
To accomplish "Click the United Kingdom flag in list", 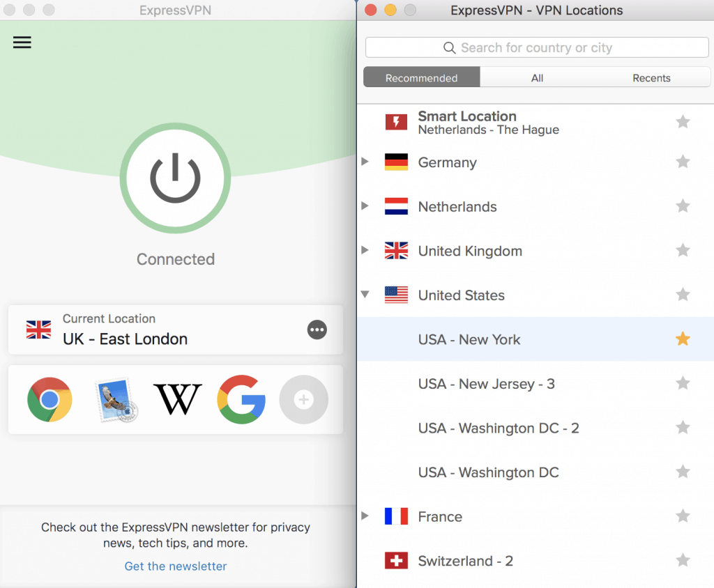I will point(396,250).
